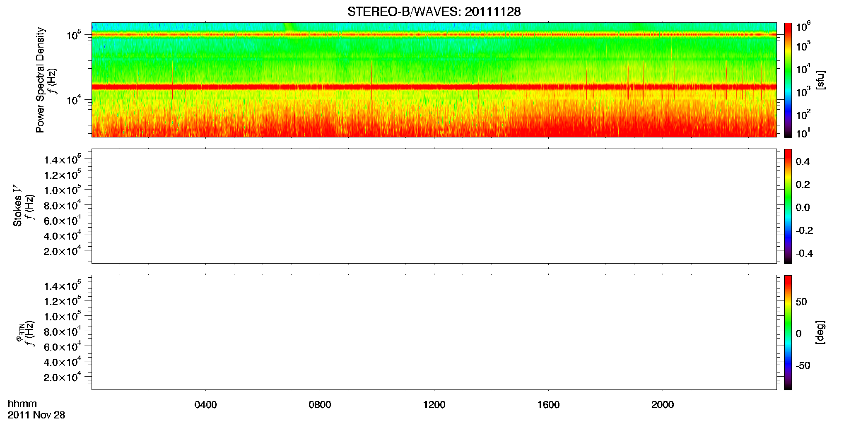The image size is (868, 447).
Task: Click the [deg] unit label
Action: click(820, 332)
